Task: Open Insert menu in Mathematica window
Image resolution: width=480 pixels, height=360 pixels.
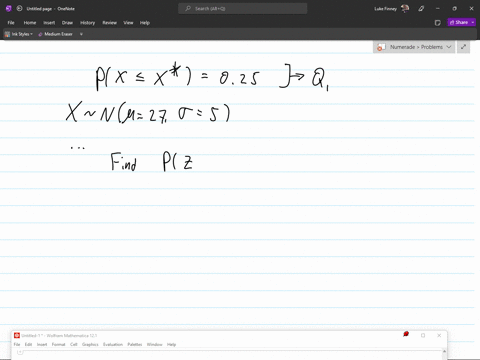Action: (42, 344)
